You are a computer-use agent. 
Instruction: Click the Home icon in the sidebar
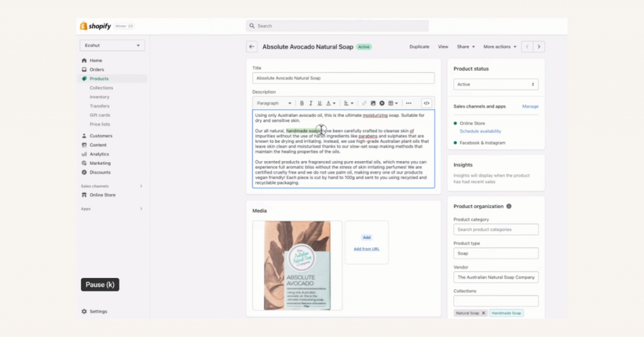pyautogui.click(x=84, y=60)
